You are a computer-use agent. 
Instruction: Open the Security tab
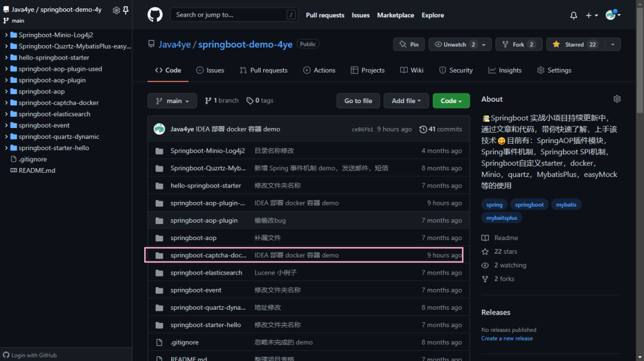click(456, 70)
